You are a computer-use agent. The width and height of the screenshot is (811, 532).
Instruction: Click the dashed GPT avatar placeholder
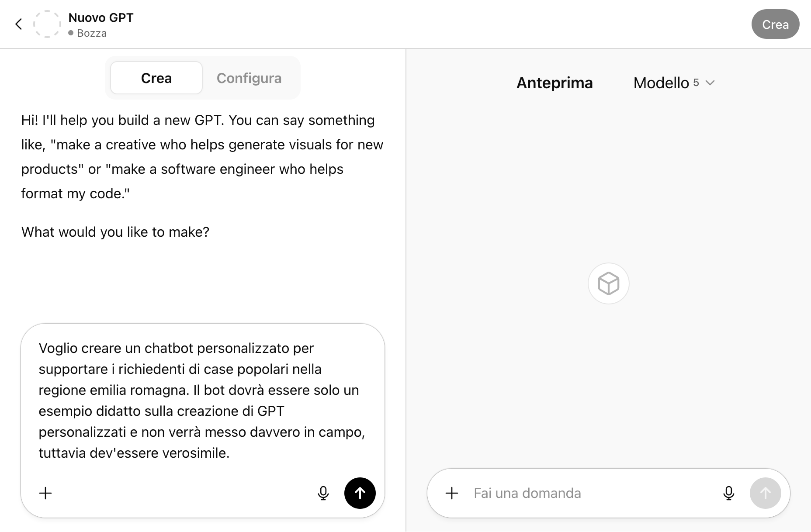[x=47, y=24]
